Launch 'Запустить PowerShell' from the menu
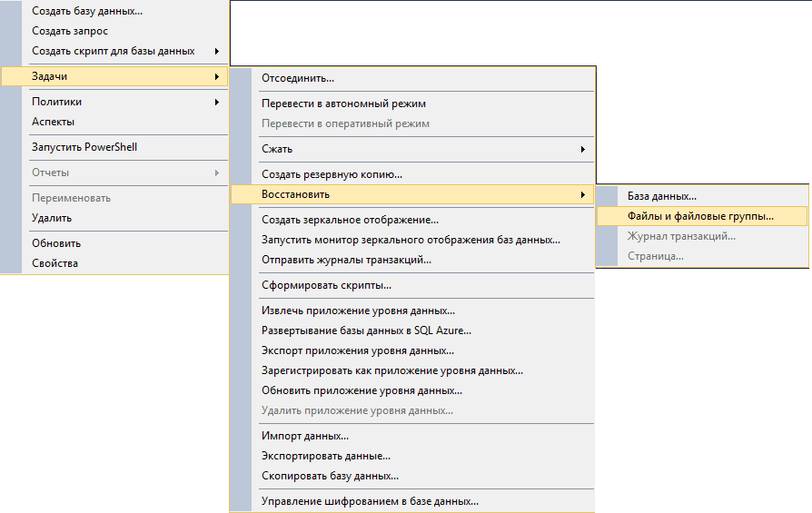The image size is (812, 513). (84, 147)
